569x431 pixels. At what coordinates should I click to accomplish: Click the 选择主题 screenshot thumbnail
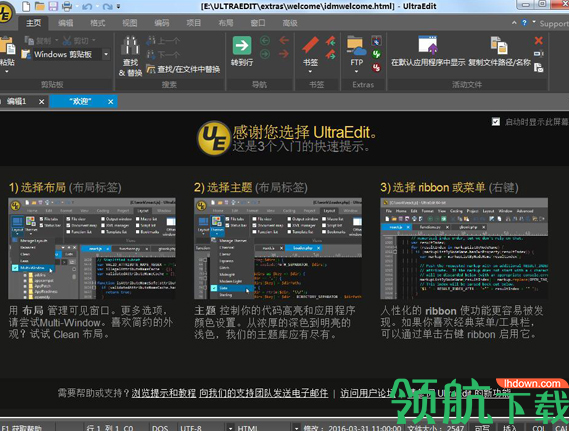(278, 248)
